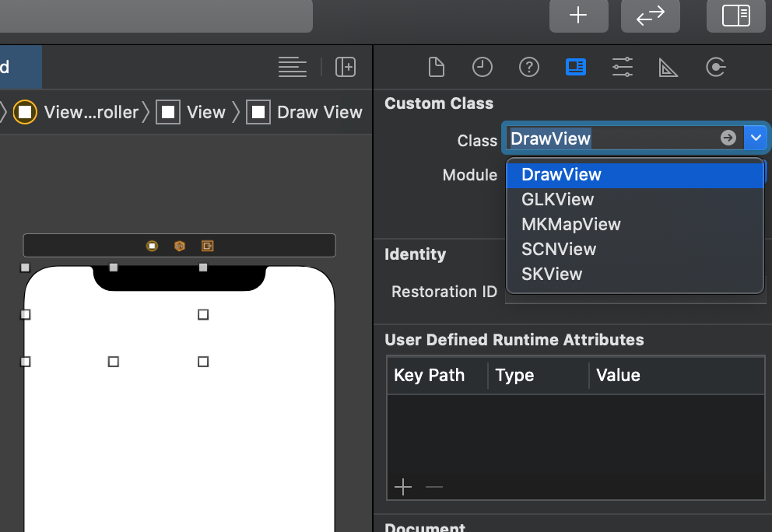772x532 pixels.
Task: Click the code review arrows button
Action: click(651, 16)
